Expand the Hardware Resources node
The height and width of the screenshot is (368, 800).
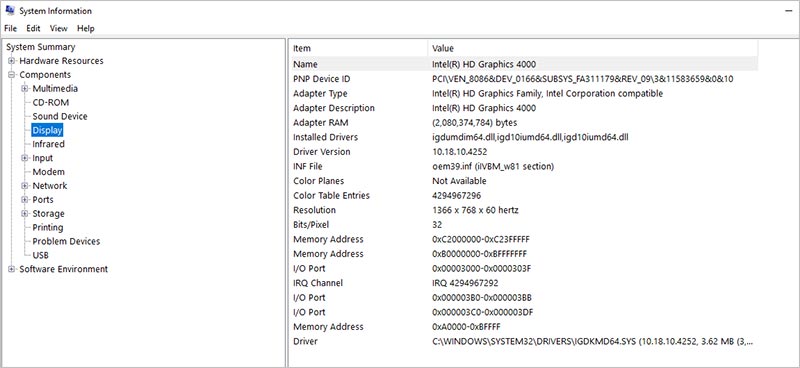(11, 61)
